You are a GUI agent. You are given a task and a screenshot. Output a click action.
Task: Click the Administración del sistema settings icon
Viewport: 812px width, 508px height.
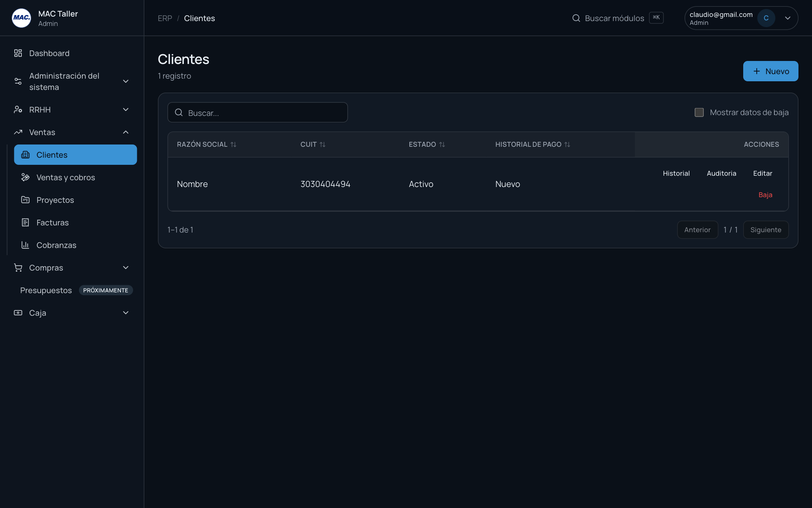18,81
